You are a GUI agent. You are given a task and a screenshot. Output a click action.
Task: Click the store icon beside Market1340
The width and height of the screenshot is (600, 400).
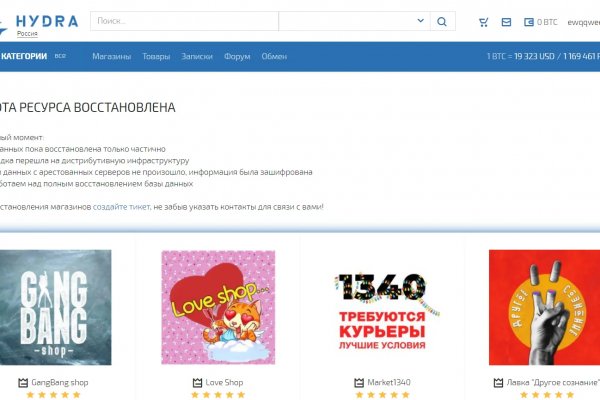pos(359,382)
